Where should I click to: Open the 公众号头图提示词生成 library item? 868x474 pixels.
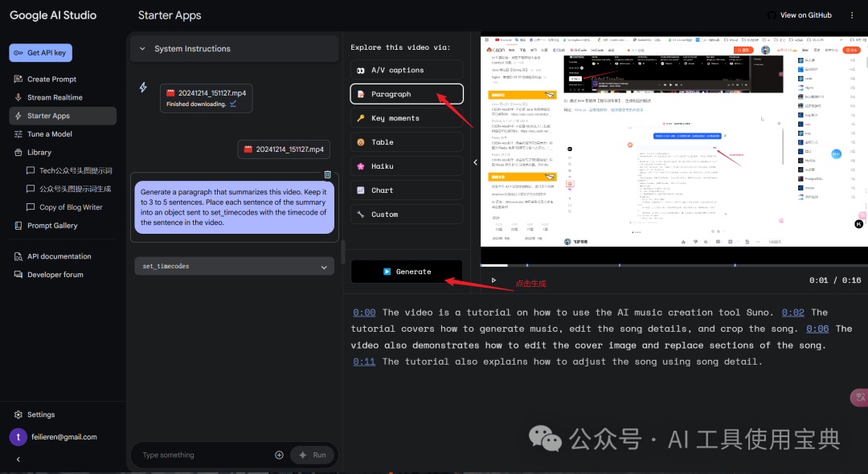[x=69, y=189]
